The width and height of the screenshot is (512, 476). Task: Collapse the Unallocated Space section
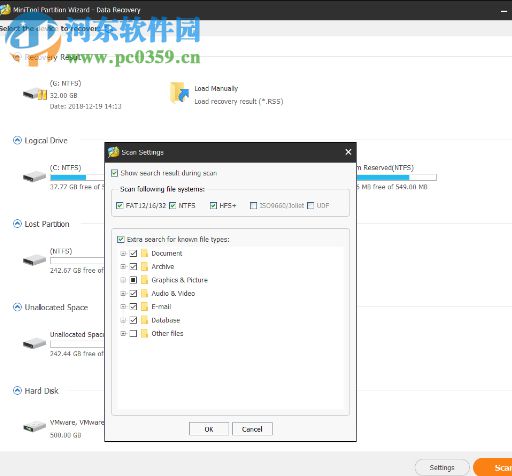tap(17, 307)
